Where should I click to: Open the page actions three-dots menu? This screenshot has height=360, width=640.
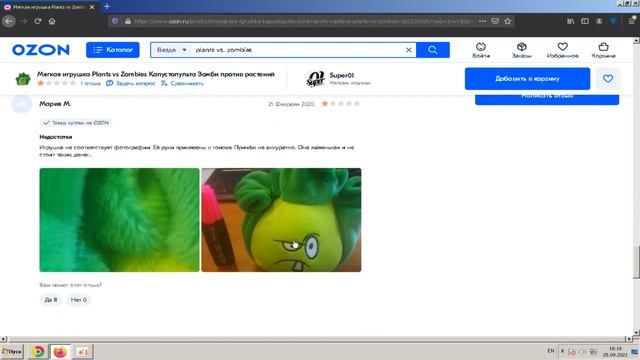click(482, 21)
